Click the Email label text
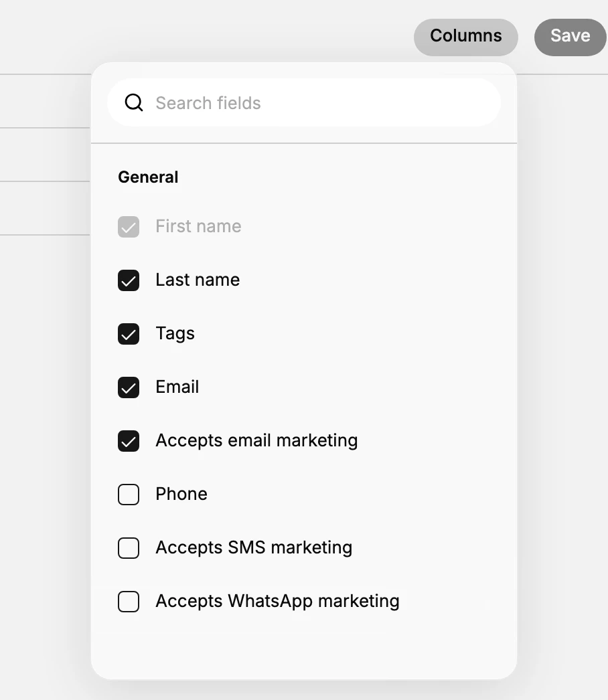 (x=177, y=387)
